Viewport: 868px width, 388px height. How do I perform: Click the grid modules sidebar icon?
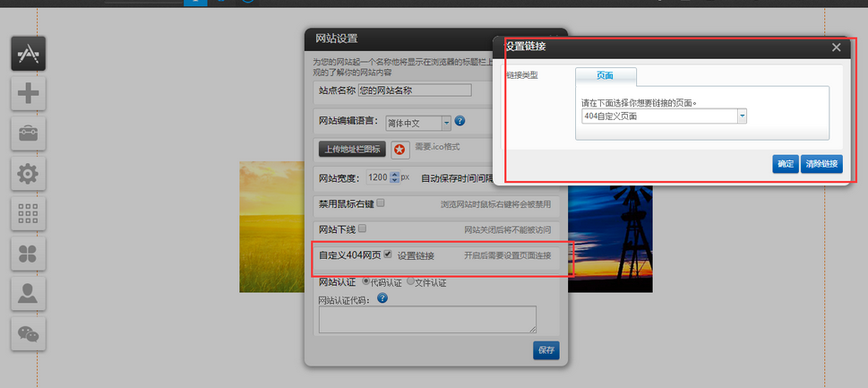28,214
